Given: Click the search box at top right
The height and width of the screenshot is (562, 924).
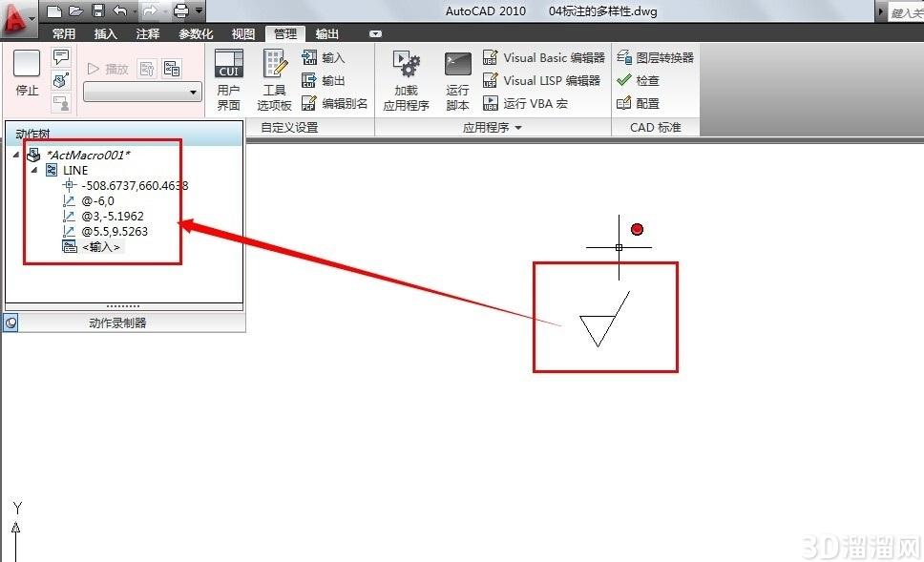Looking at the screenshot, I should tap(906, 11).
